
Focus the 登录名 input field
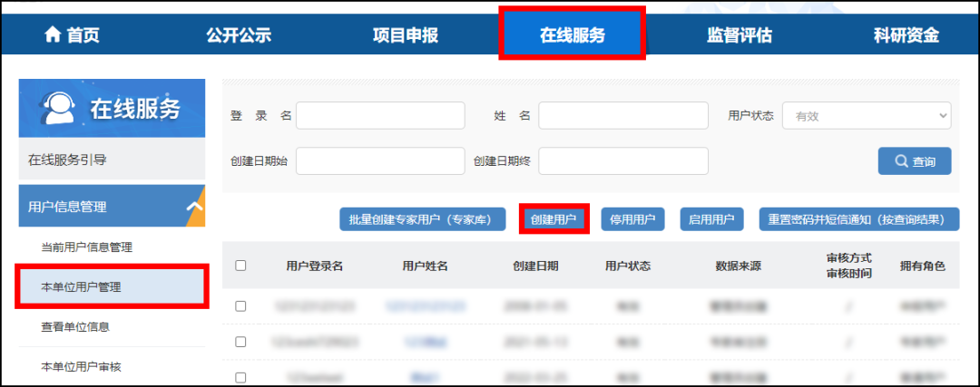pyautogui.click(x=379, y=116)
